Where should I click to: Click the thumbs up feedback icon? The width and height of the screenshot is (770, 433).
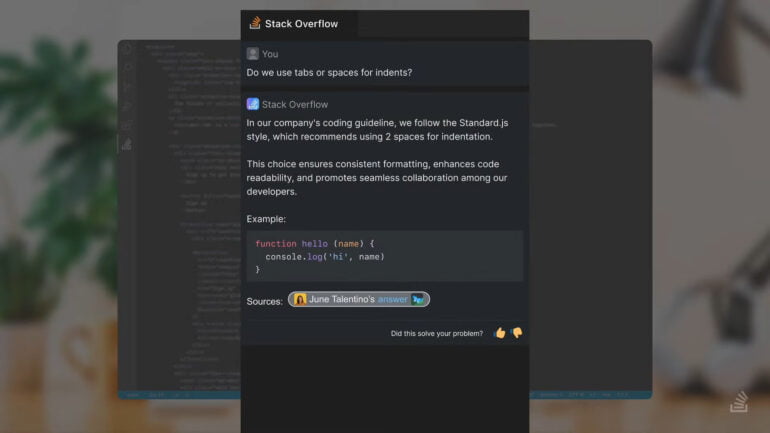point(500,333)
